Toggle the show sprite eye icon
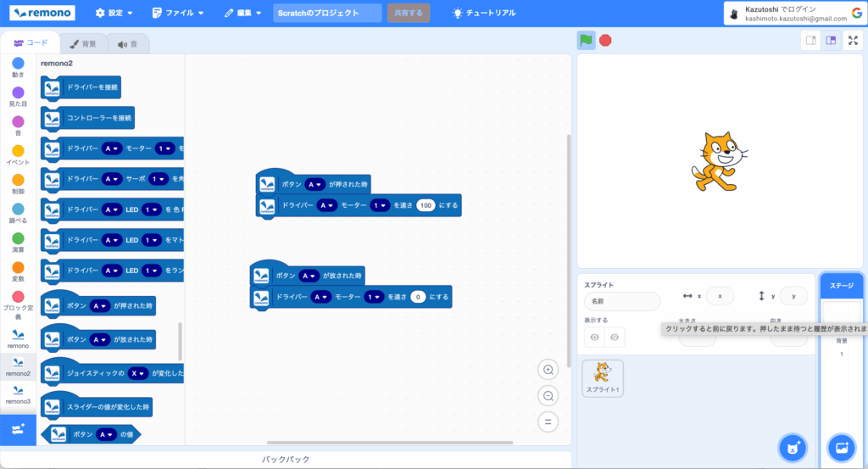This screenshot has width=868, height=469. (594, 338)
